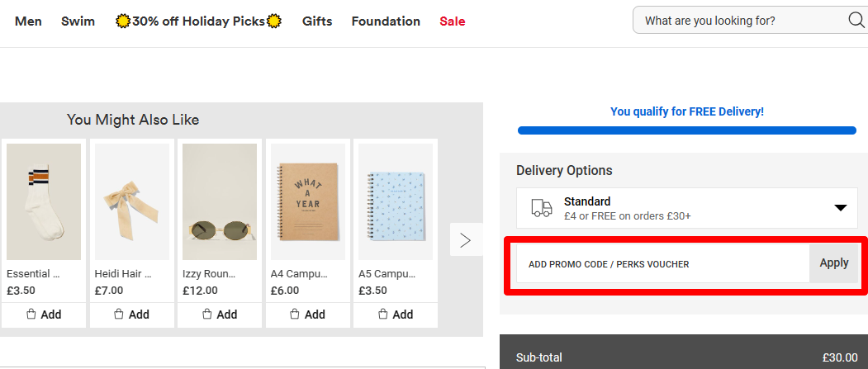This screenshot has width=868, height=369.
Task: Open the Gifts menu
Action: coord(317,21)
